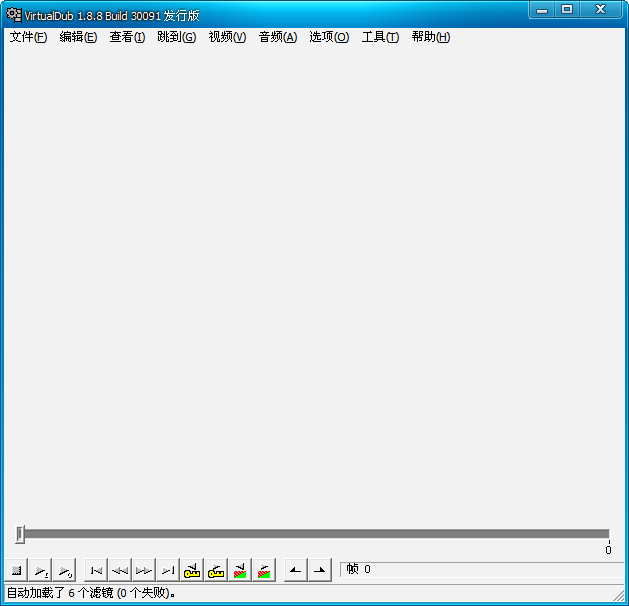
Task: Play the output video preview
Action: pos(65,571)
